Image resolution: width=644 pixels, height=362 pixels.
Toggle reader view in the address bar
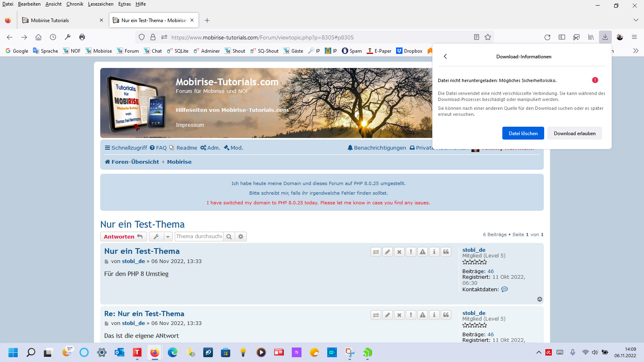coord(477,37)
